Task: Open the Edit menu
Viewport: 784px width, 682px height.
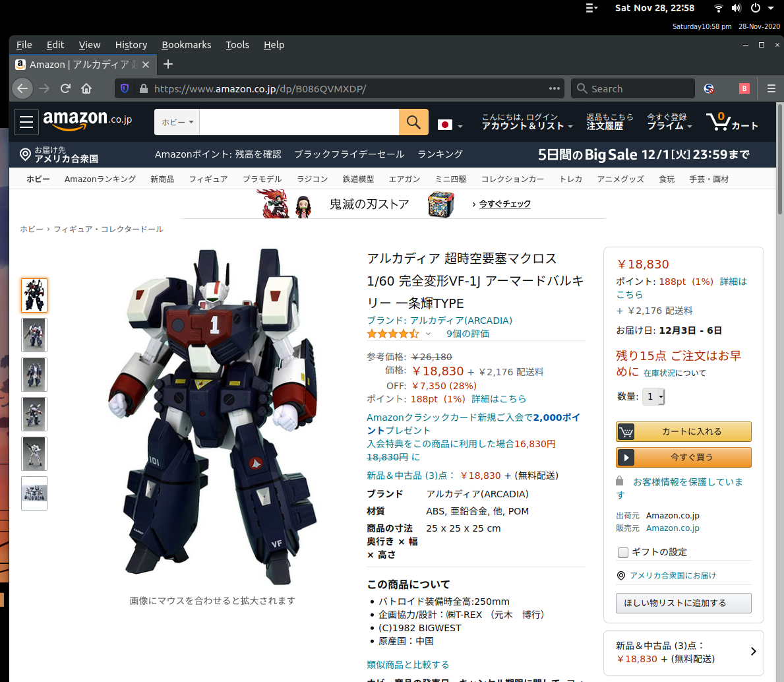Action: pos(55,44)
